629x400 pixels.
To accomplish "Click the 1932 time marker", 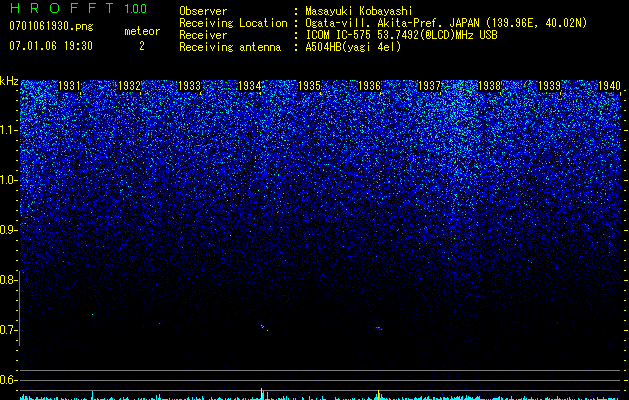I will [x=130, y=86].
